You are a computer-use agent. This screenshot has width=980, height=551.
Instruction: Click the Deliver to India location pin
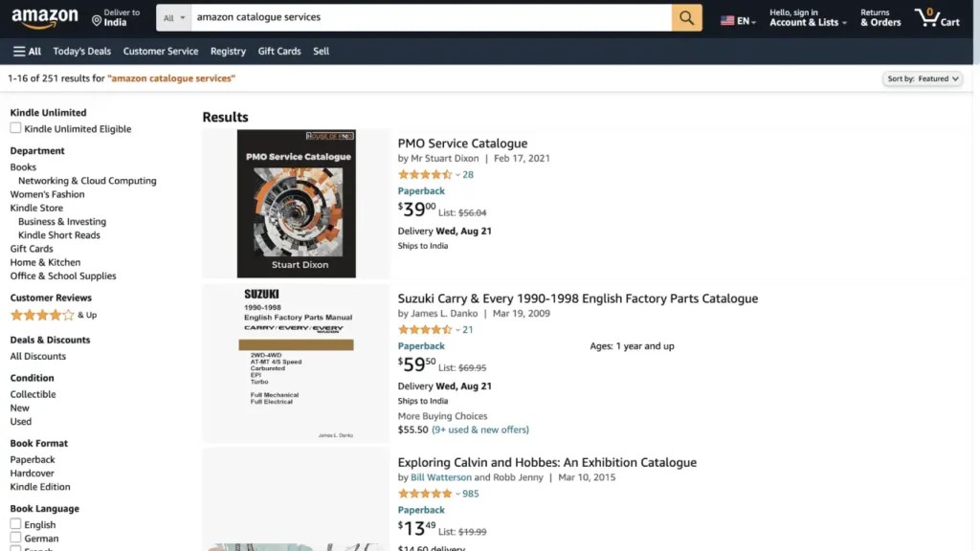(x=97, y=20)
